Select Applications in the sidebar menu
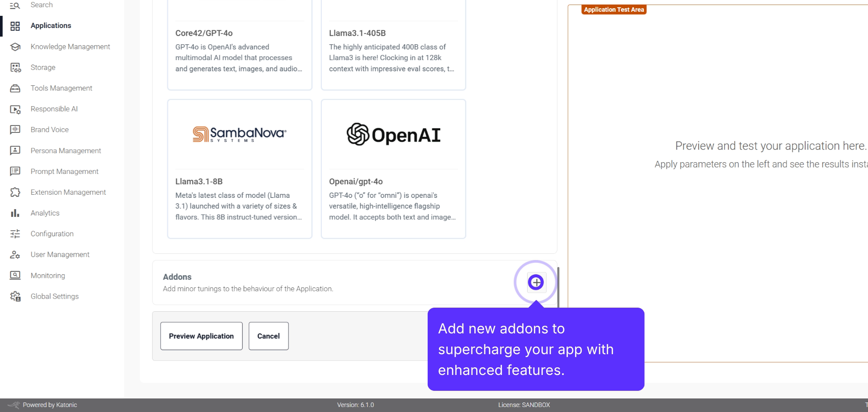868x412 pixels. (x=51, y=25)
